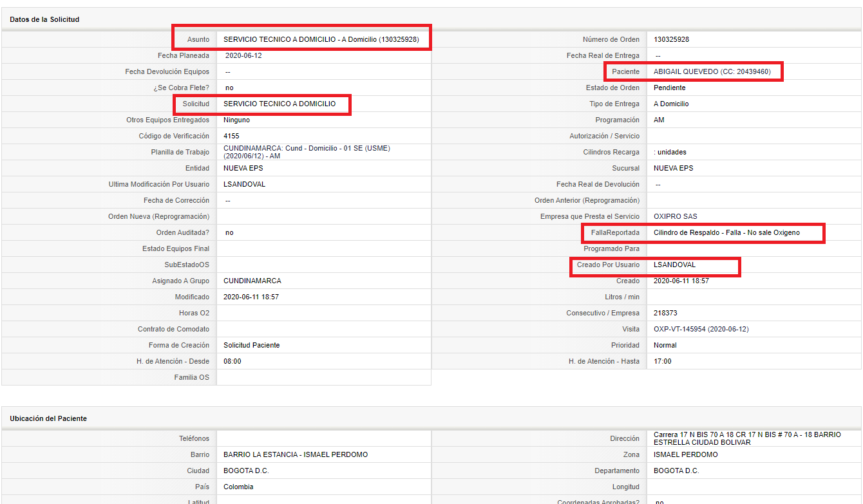Click the Ciudad value BOGOTA D.C.

coord(246,471)
